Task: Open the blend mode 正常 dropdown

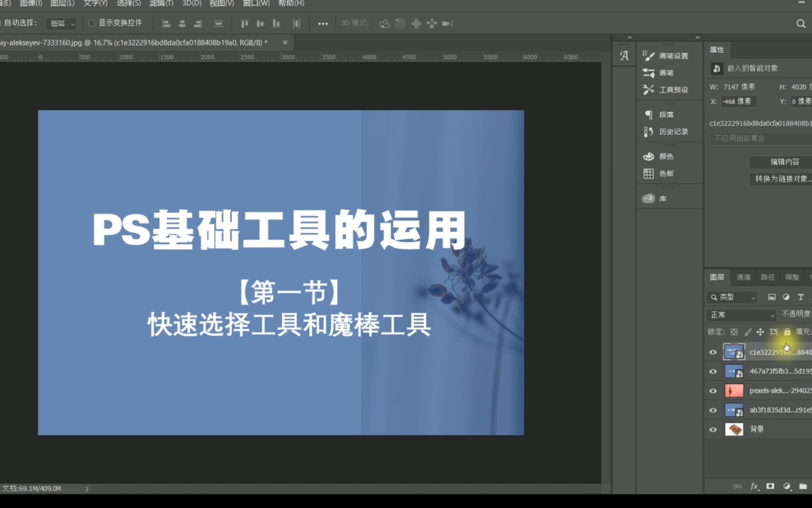Action: [x=741, y=315]
